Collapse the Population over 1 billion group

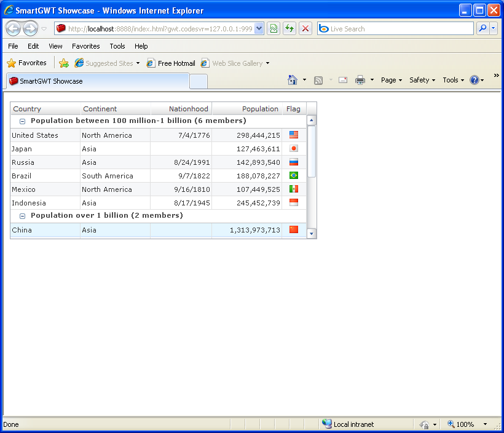point(22,216)
